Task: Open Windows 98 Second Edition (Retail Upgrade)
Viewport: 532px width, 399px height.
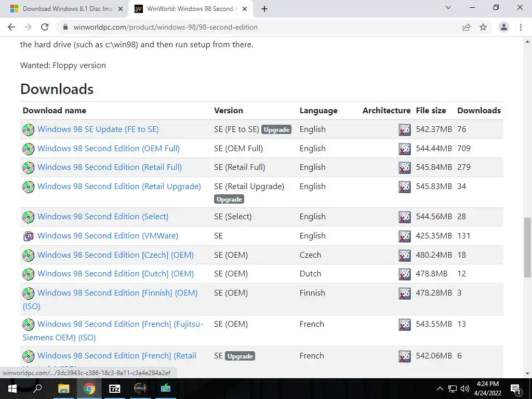Action: pos(119,187)
